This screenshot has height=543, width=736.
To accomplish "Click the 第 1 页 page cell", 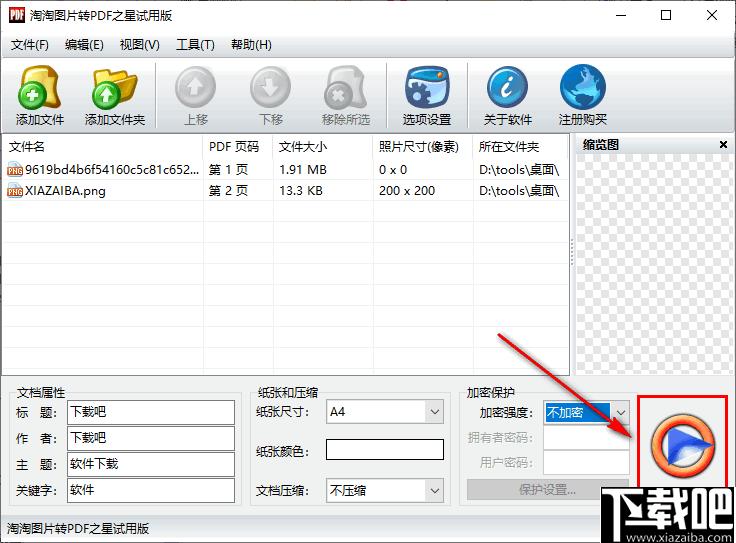I will [228, 170].
